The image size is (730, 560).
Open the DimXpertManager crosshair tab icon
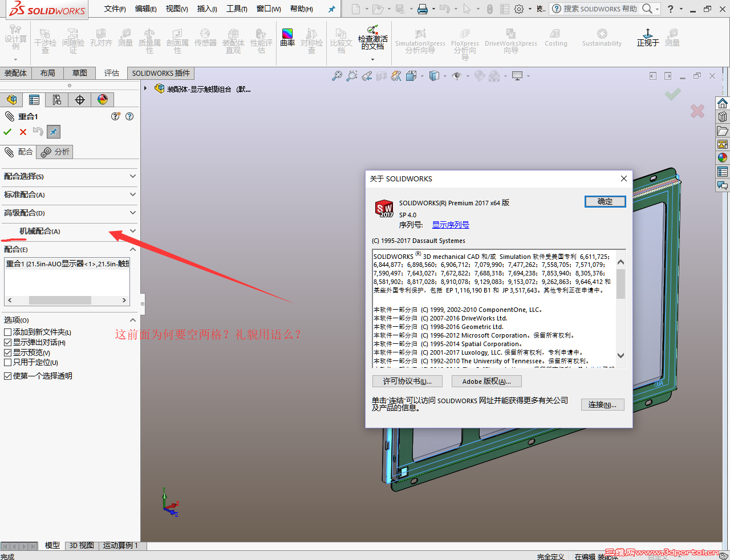click(x=80, y=100)
